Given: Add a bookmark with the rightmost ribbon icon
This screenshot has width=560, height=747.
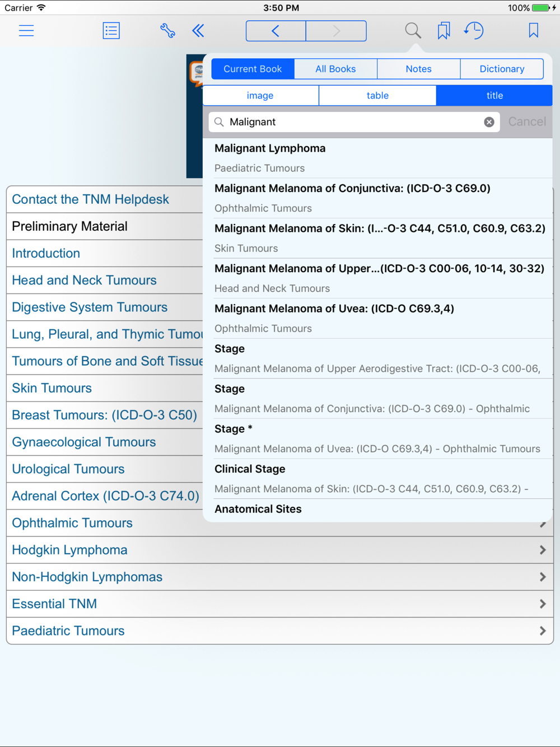Looking at the screenshot, I should (533, 31).
